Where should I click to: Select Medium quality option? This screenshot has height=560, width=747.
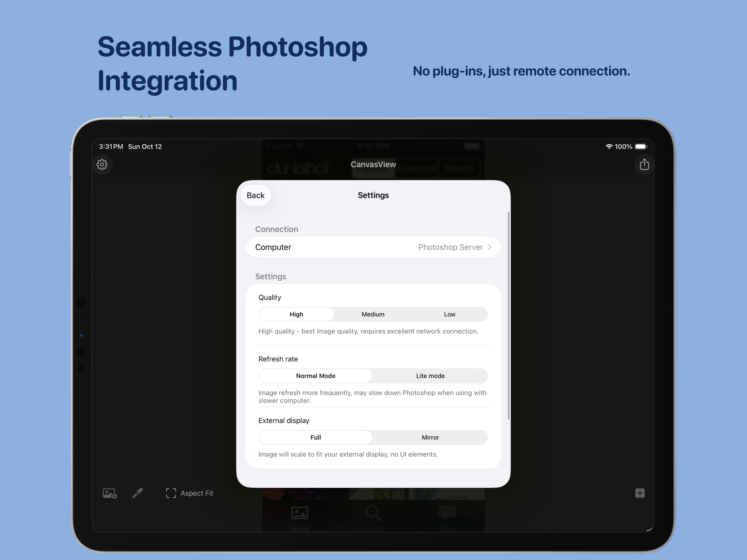[x=373, y=314]
